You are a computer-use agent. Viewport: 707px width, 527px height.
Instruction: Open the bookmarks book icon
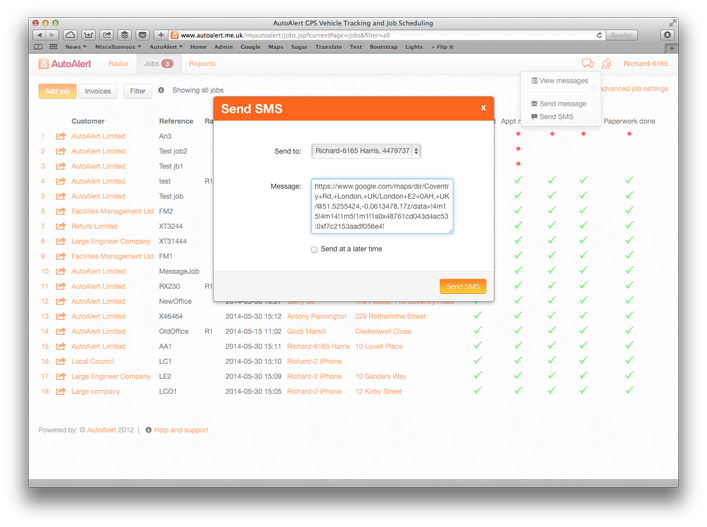click(39, 47)
